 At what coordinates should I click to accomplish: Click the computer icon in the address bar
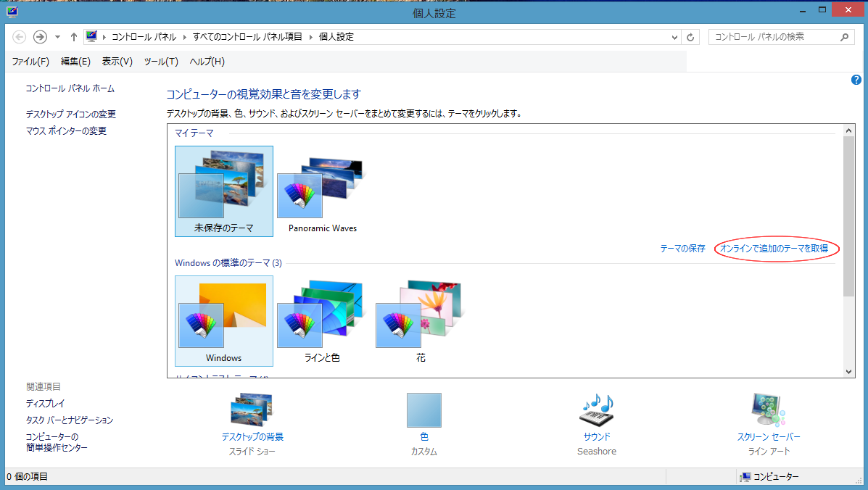coord(91,36)
